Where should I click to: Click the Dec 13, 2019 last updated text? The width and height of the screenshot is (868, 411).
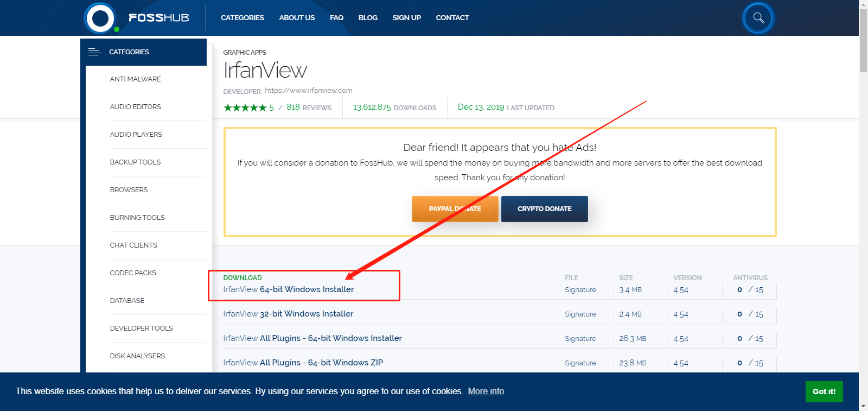coord(506,108)
